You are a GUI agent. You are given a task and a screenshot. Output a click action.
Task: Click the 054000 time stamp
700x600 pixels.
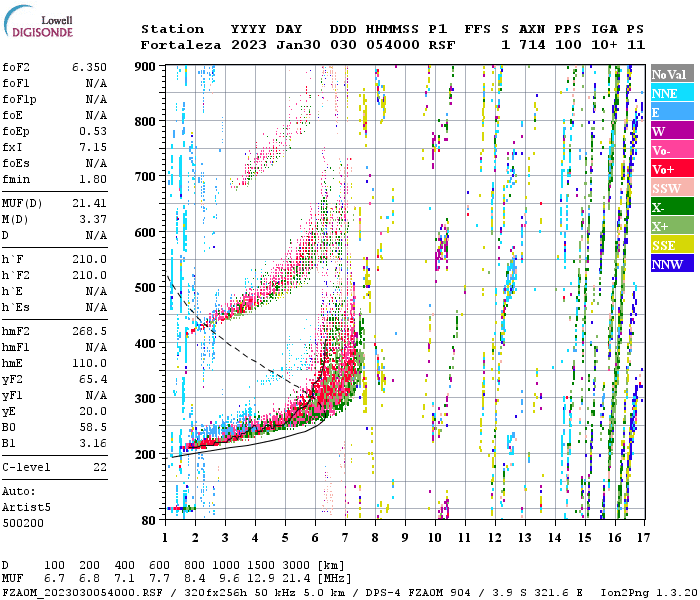[x=393, y=45]
